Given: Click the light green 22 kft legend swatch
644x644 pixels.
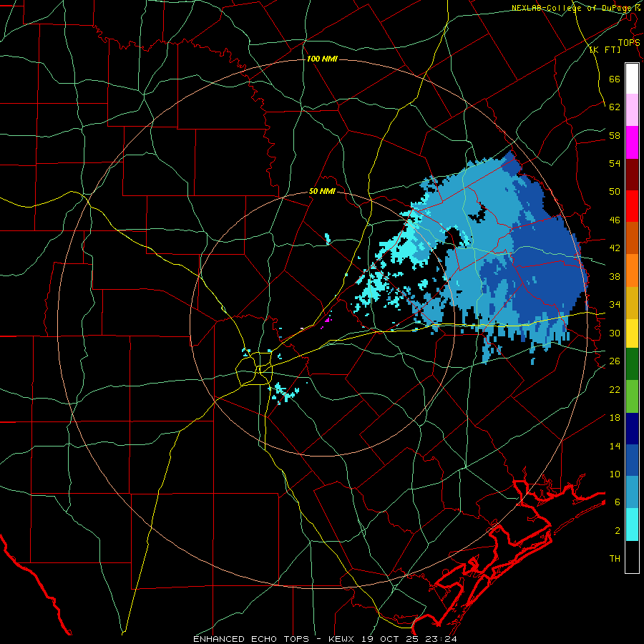Looking at the screenshot, I should [632, 396].
